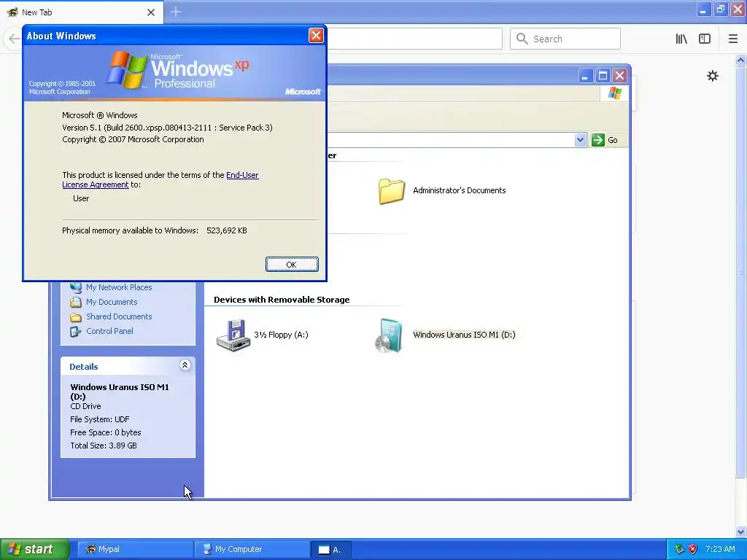Click the Administrator's Documents label

[x=460, y=190]
